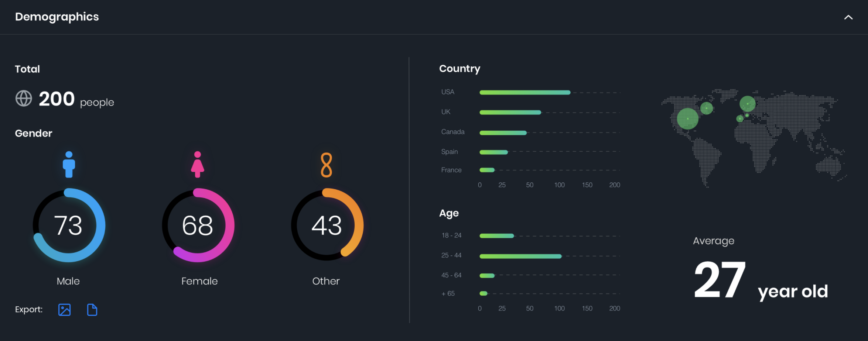The height and width of the screenshot is (341, 868).
Task: Click the 45 - 64 age bar
Action: click(x=487, y=275)
